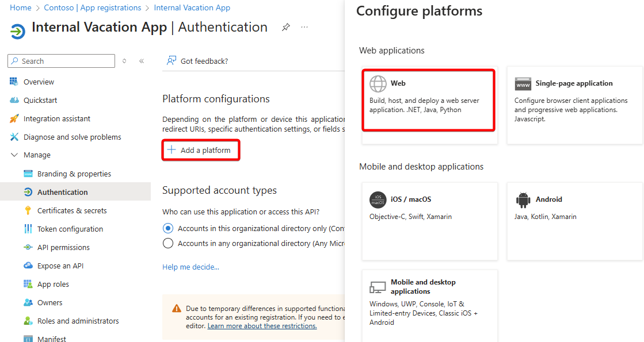Click the Single-page application www icon
Screen dimensions: 644x342
click(523, 84)
